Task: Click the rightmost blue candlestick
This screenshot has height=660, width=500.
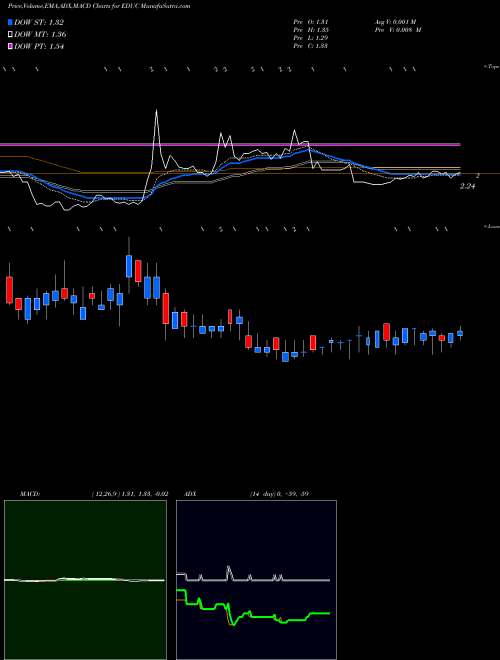Action: [460, 333]
